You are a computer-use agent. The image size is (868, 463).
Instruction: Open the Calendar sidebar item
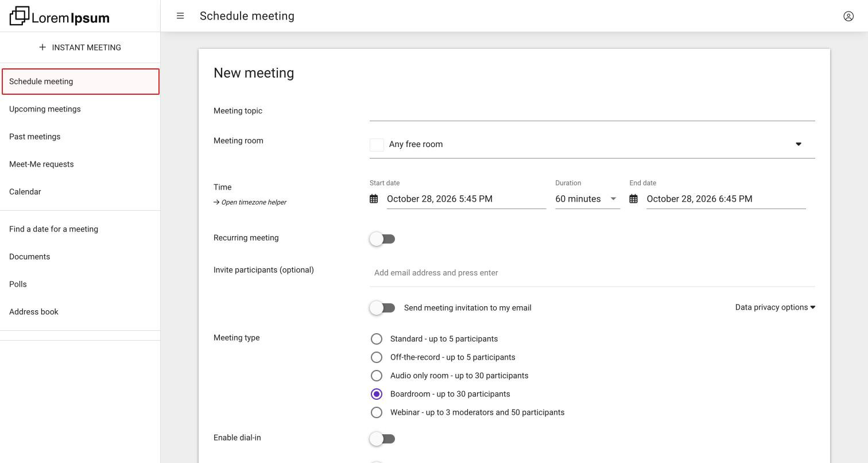click(80, 192)
